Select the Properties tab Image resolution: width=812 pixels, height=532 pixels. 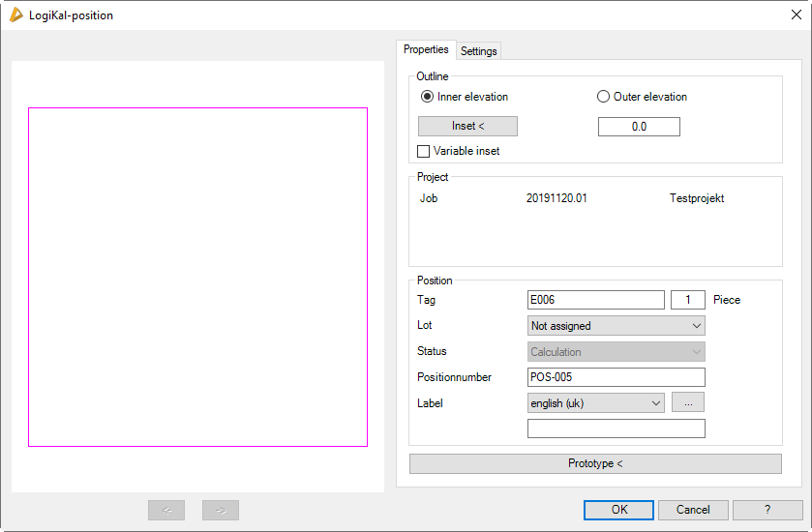pos(426,50)
